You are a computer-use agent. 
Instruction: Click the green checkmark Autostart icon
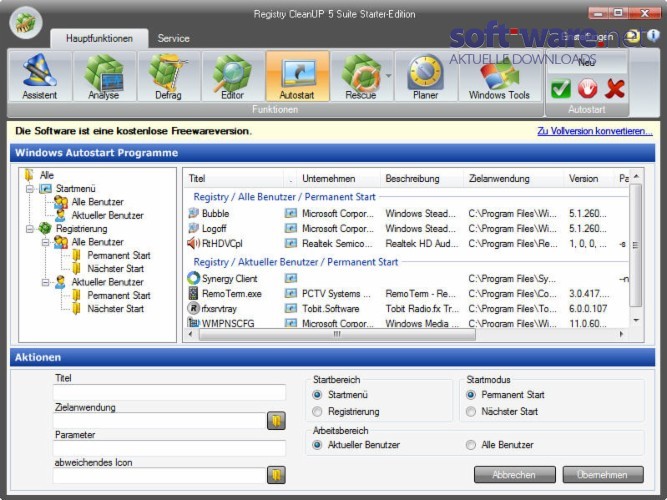pyautogui.click(x=561, y=89)
